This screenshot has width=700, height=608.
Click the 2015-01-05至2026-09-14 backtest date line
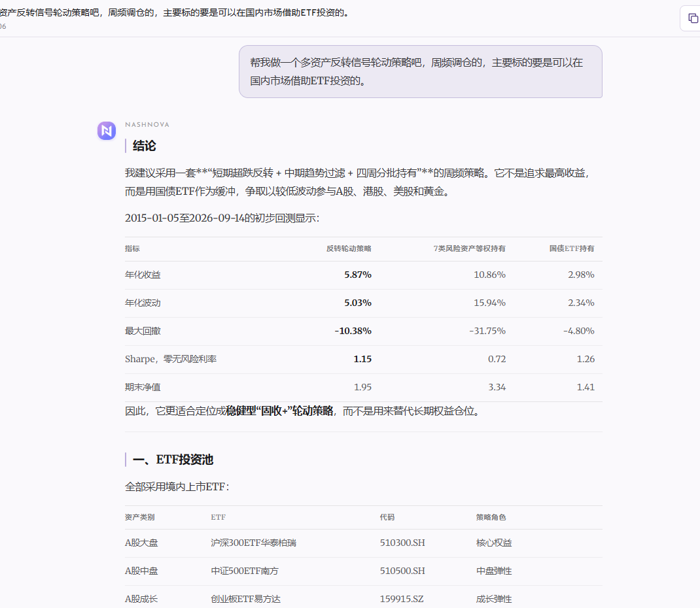click(x=222, y=218)
